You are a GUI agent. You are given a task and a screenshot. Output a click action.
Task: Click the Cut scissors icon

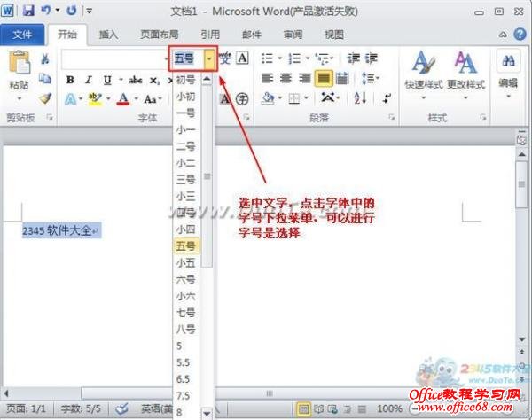[45, 58]
